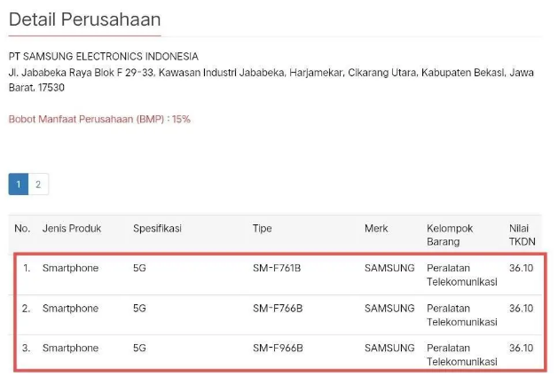This screenshot has width=558, height=392.
Task: Select type cell SM-F761B
Action: point(277,268)
